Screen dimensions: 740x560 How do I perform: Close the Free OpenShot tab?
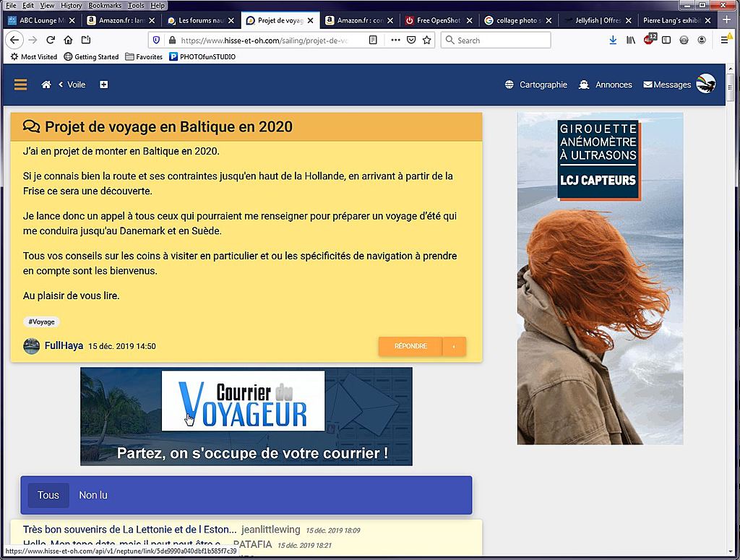click(470, 21)
